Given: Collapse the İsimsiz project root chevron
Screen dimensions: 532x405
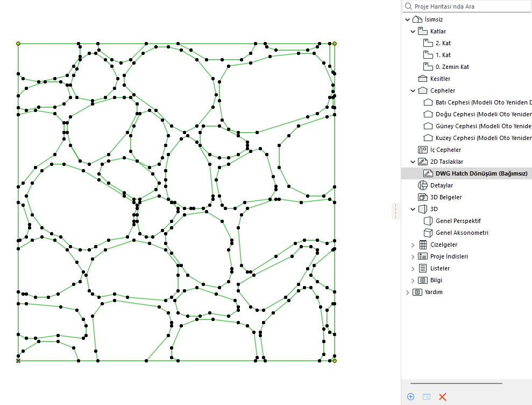Looking at the screenshot, I should (x=408, y=20).
